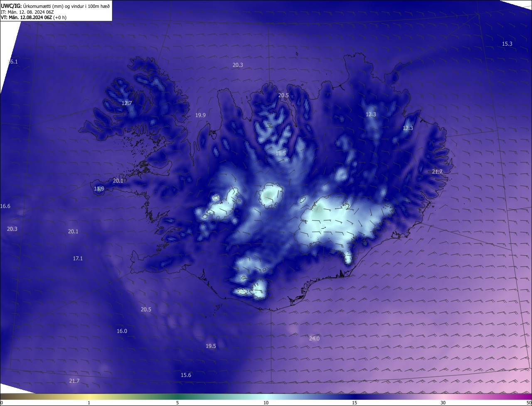Click the 15 label on the color scale
The image size is (532, 406).
(355, 403)
